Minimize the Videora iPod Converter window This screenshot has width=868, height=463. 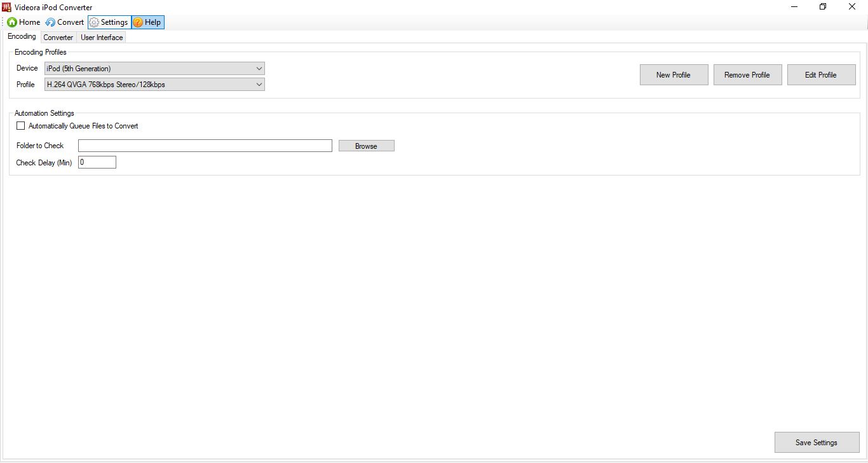[794, 6]
